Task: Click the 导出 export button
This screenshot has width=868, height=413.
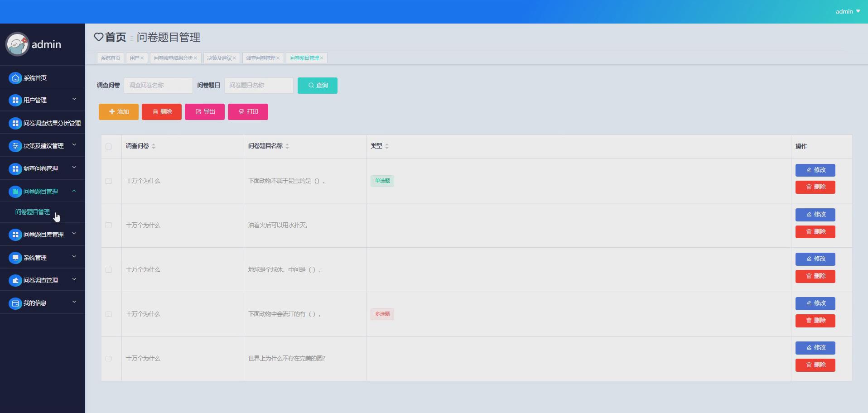Action: [205, 111]
